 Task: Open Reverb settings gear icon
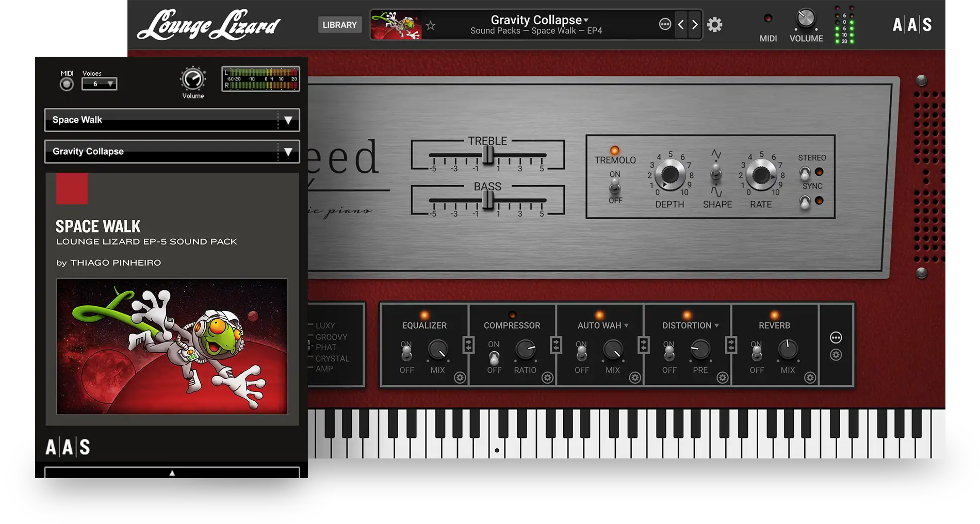(810, 378)
